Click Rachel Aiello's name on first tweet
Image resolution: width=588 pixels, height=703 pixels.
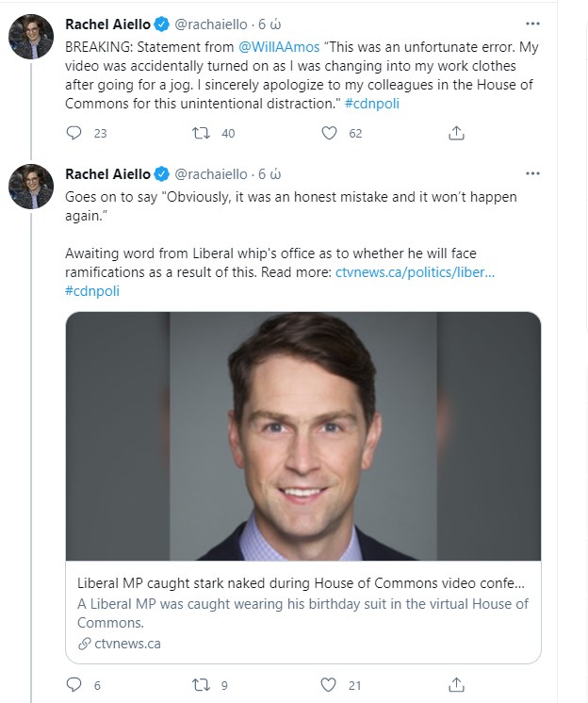coord(108,23)
